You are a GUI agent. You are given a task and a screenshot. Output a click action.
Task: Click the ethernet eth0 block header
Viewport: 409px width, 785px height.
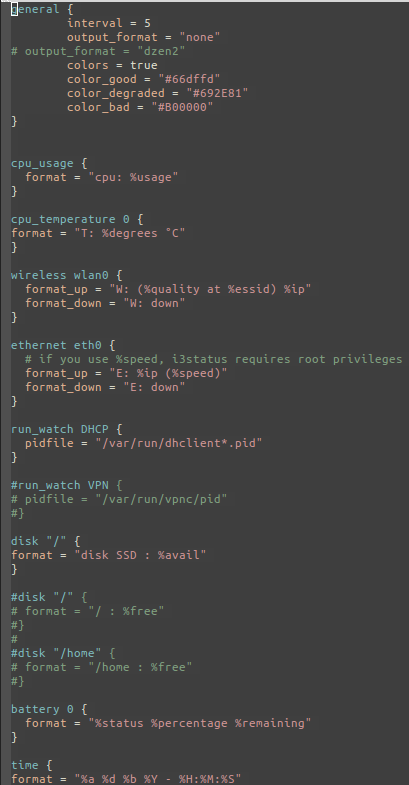pos(63,345)
